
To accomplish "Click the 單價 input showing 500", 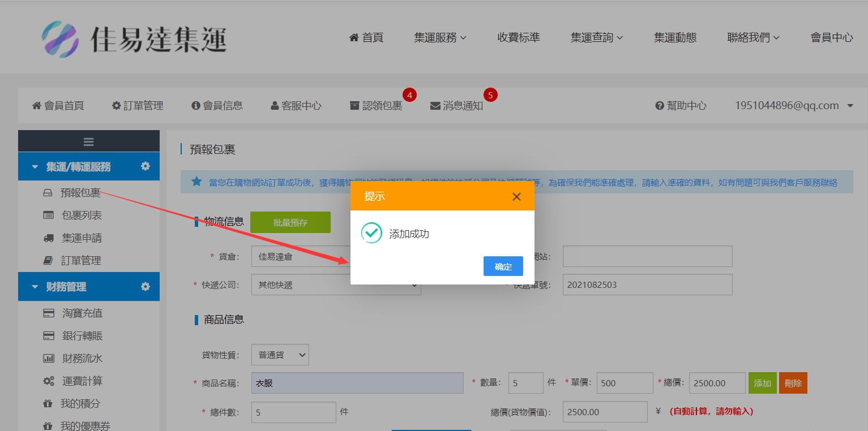I will pos(625,383).
